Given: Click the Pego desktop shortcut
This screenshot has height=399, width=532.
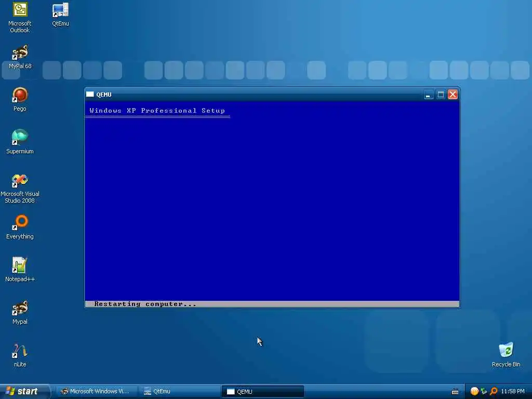Looking at the screenshot, I should pyautogui.click(x=20, y=100).
